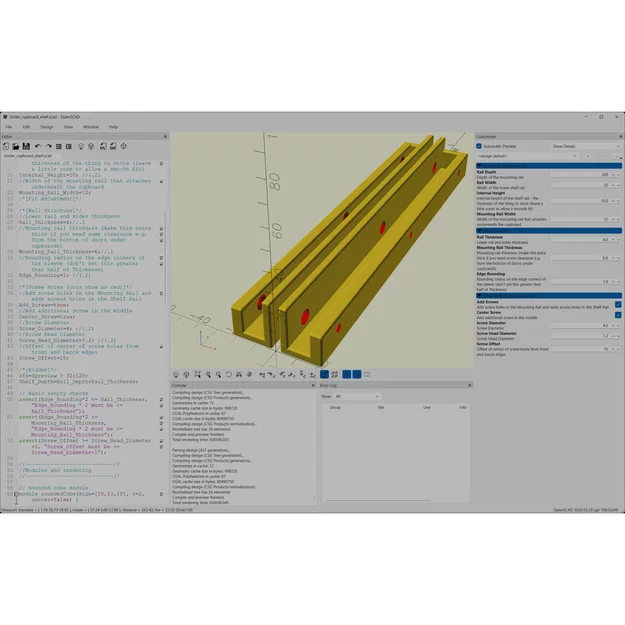Close the Customizer panel
This screenshot has height=625, width=625.
click(x=621, y=137)
